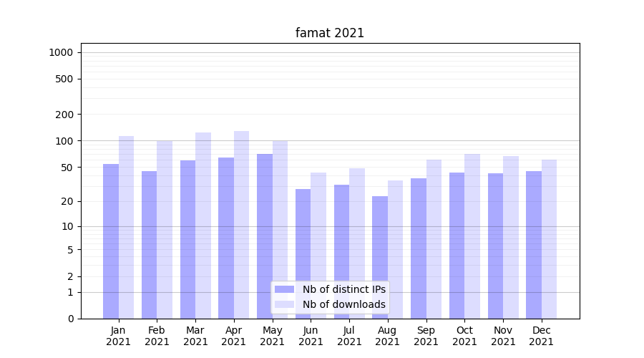This screenshot has width=644, height=358.
Task: Click the chart title 'famat 2021'
Action: point(330,33)
